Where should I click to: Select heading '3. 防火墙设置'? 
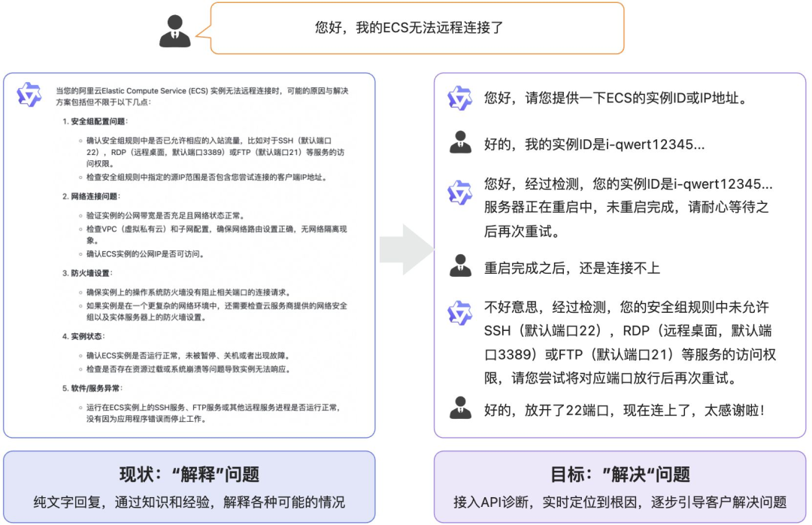click(x=87, y=273)
